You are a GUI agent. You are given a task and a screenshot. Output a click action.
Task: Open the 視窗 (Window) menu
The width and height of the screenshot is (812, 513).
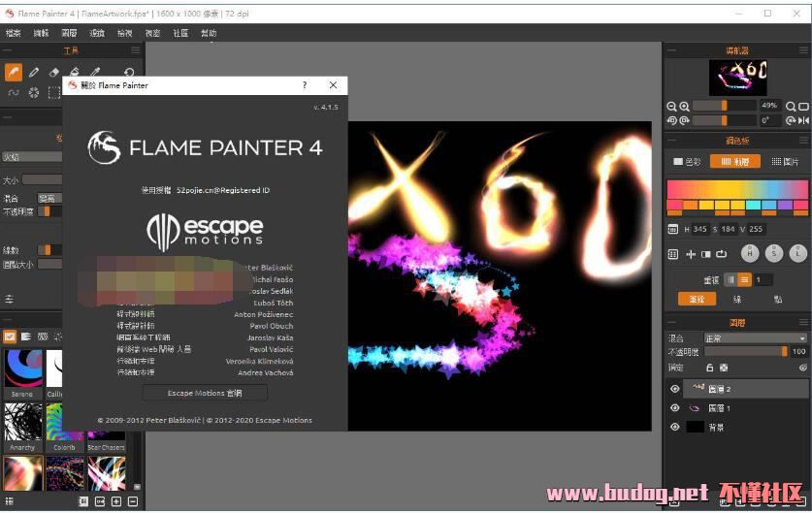(152, 33)
